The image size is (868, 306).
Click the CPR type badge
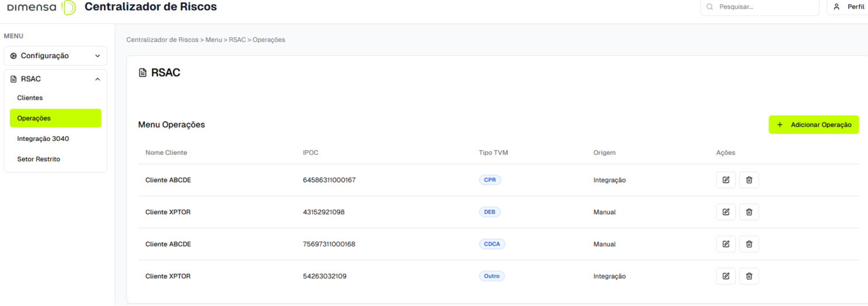pyautogui.click(x=490, y=180)
